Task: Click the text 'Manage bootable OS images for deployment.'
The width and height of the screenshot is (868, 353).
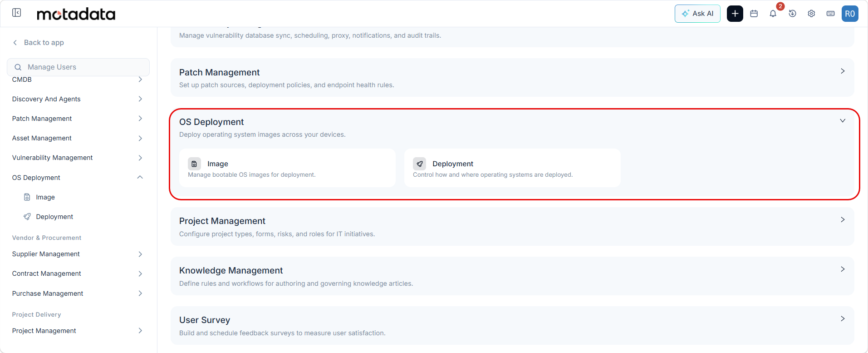Action: point(252,175)
